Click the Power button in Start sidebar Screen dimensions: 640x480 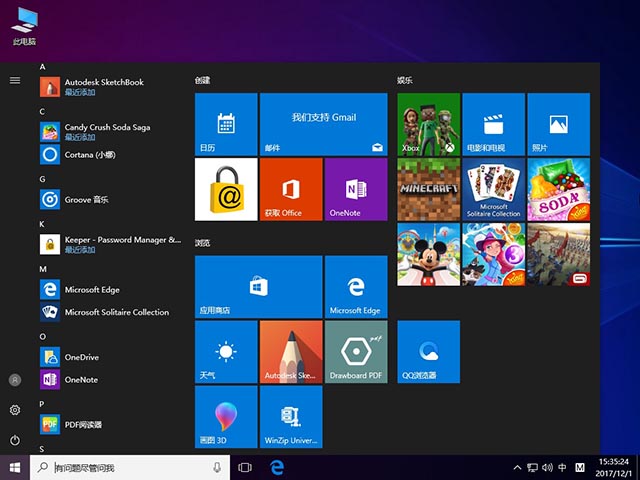pyautogui.click(x=15, y=440)
